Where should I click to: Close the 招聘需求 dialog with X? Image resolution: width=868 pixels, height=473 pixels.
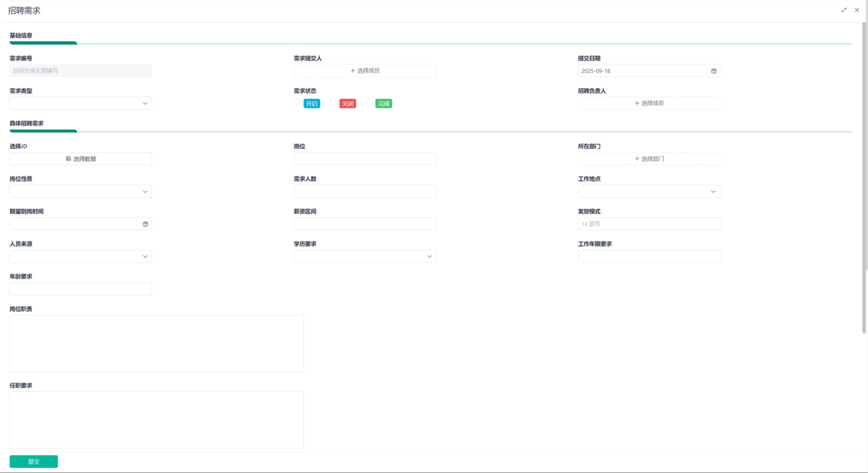[857, 10]
